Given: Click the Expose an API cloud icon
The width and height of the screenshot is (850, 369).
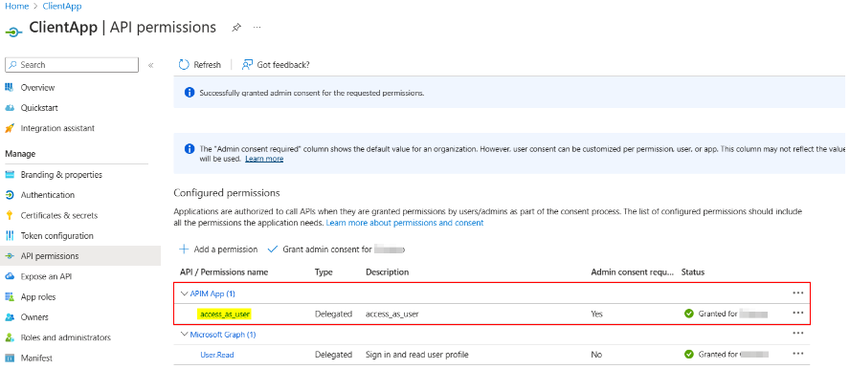Looking at the screenshot, I should pos(9,276).
